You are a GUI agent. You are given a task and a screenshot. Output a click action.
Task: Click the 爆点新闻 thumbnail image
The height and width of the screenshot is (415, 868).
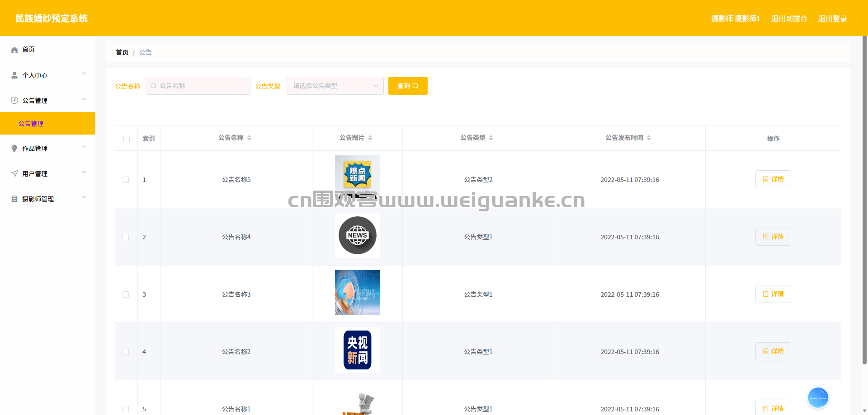click(x=358, y=178)
